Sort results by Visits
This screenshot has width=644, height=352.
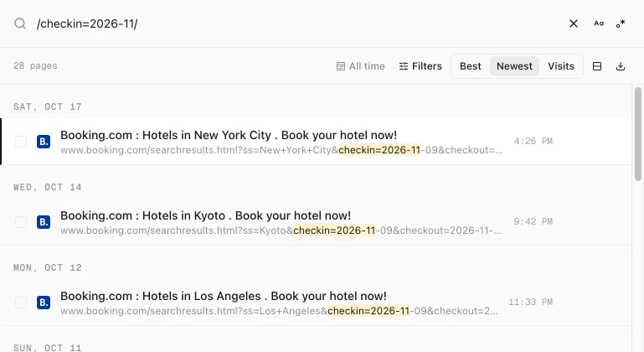(560, 66)
